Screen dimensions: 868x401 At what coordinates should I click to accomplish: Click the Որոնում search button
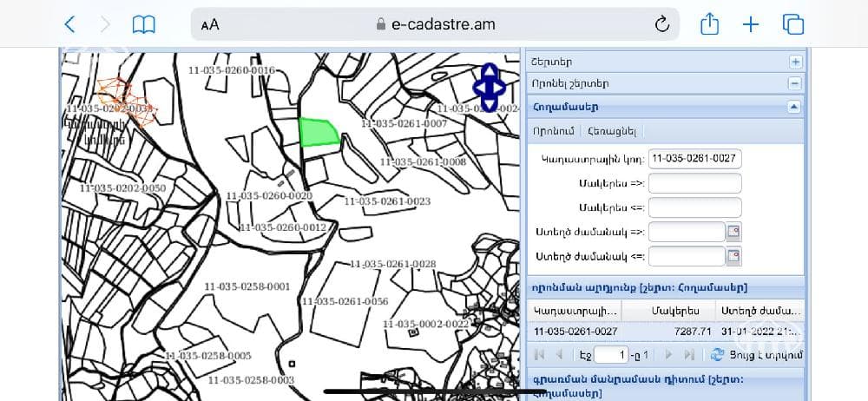(x=554, y=131)
